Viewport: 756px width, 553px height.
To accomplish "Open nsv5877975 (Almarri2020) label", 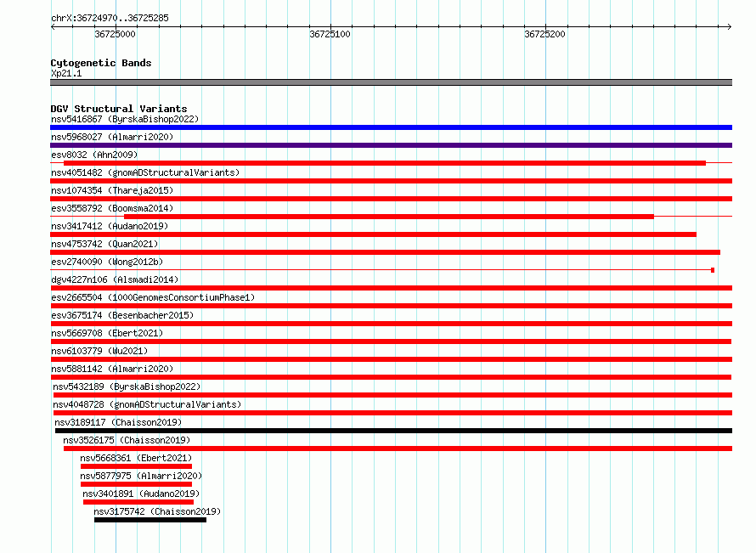I will (141, 476).
